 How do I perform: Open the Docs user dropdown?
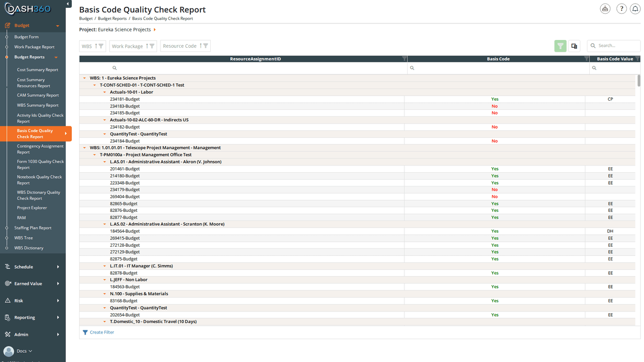(24, 351)
